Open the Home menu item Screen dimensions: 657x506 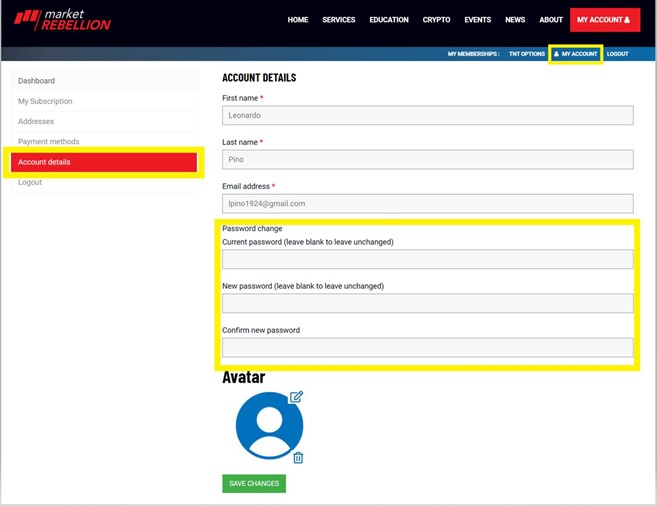pyautogui.click(x=298, y=20)
